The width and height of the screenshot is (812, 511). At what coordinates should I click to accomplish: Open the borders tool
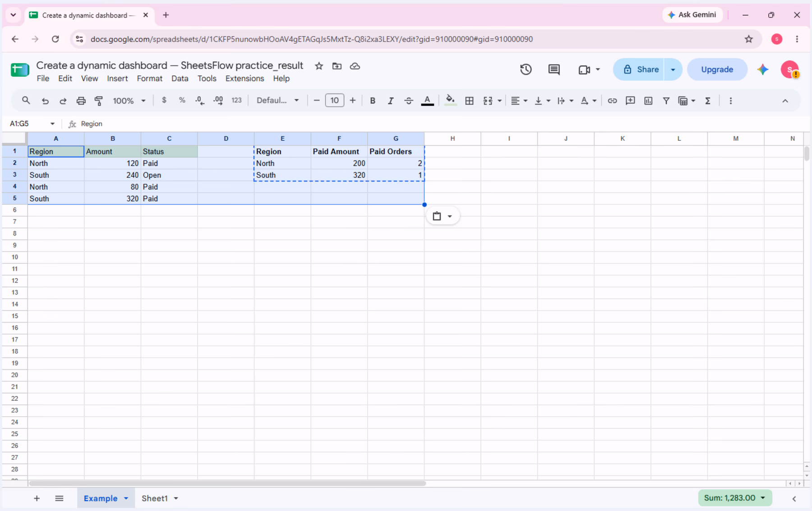[469, 101]
